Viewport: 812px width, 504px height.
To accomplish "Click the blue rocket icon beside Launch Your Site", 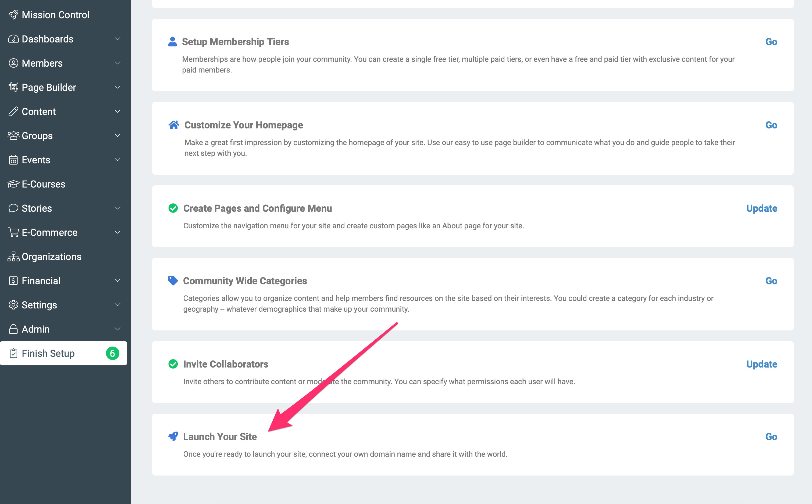I will pyautogui.click(x=173, y=436).
